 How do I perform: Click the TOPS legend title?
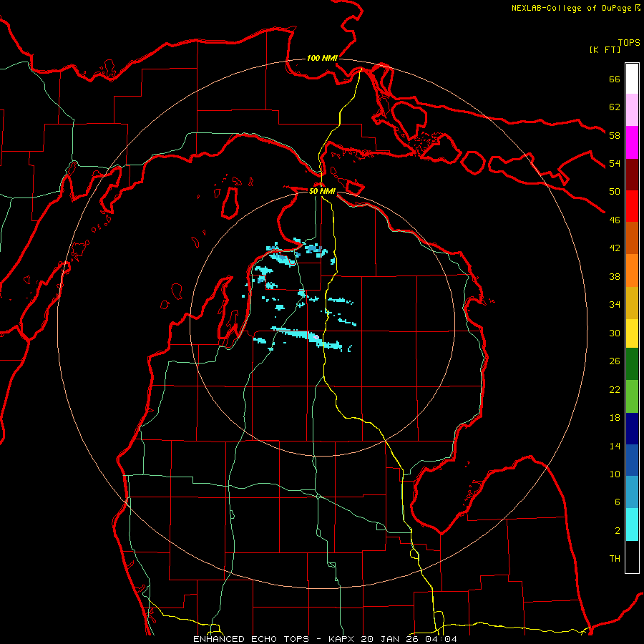coord(629,42)
